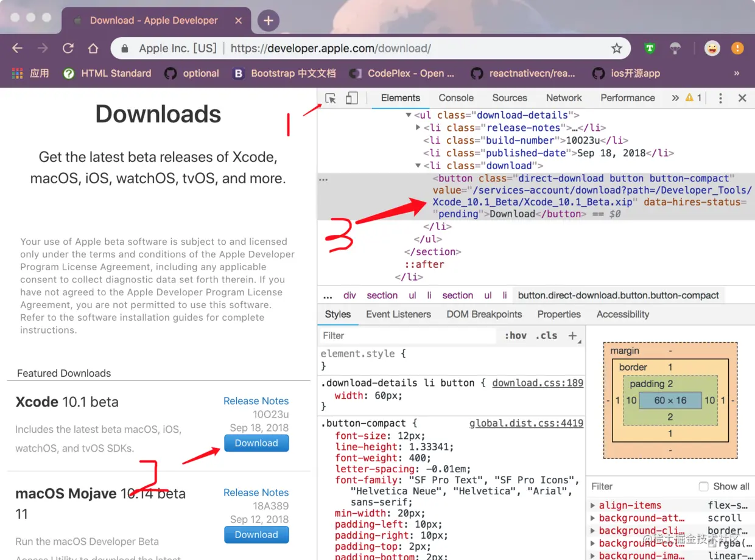755x560 pixels.
Task: Activate the element inspector picker icon
Action: (331, 98)
